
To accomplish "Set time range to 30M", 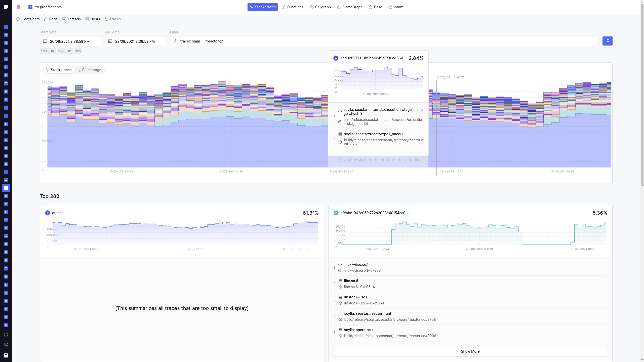I will 44,51.
